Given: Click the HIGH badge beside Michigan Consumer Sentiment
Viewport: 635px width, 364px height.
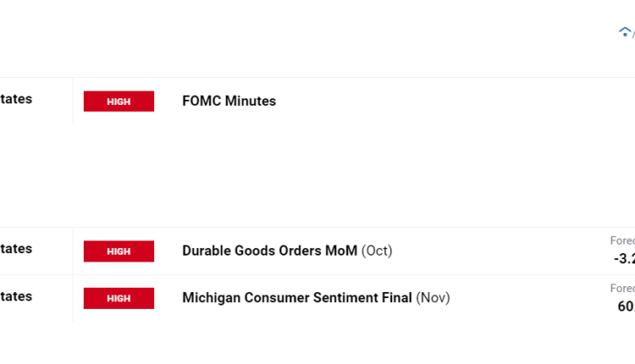Looking at the screenshot, I should (x=119, y=298).
